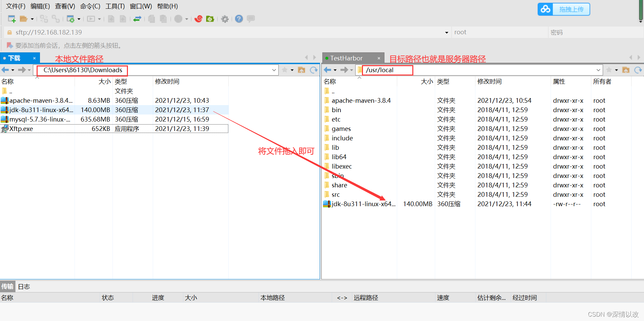Refresh the local pane

click(314, 70)
